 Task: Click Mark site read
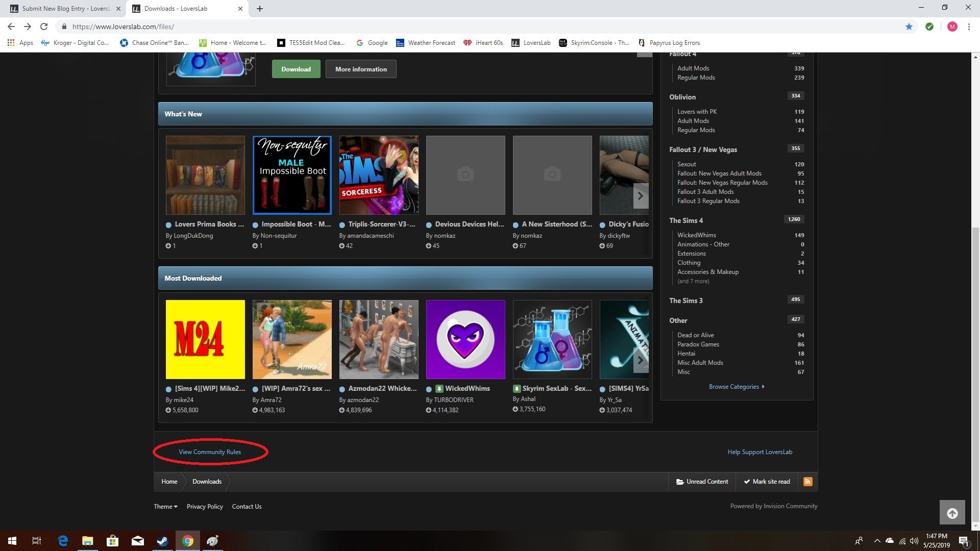[767, 482]
